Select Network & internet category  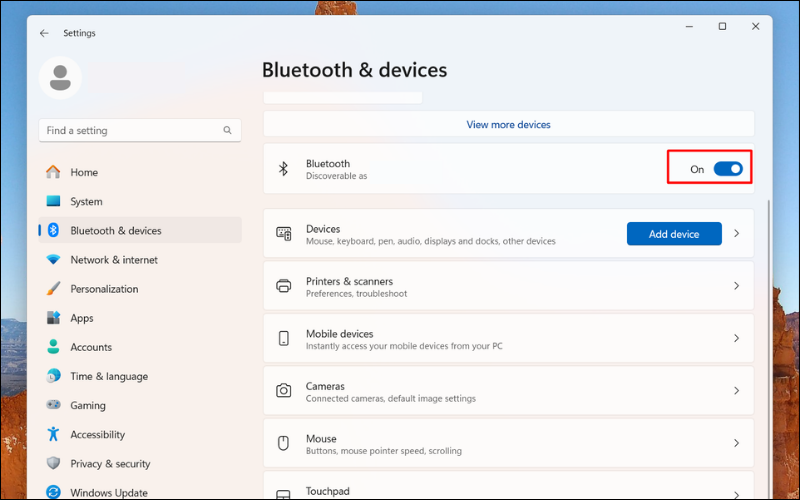tap(140, 259)
